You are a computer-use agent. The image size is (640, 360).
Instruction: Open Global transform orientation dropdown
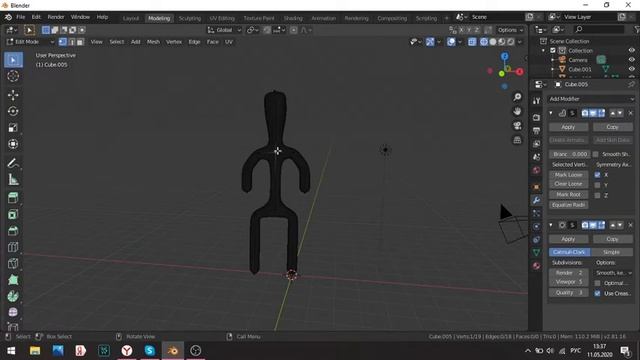[224, 30]
